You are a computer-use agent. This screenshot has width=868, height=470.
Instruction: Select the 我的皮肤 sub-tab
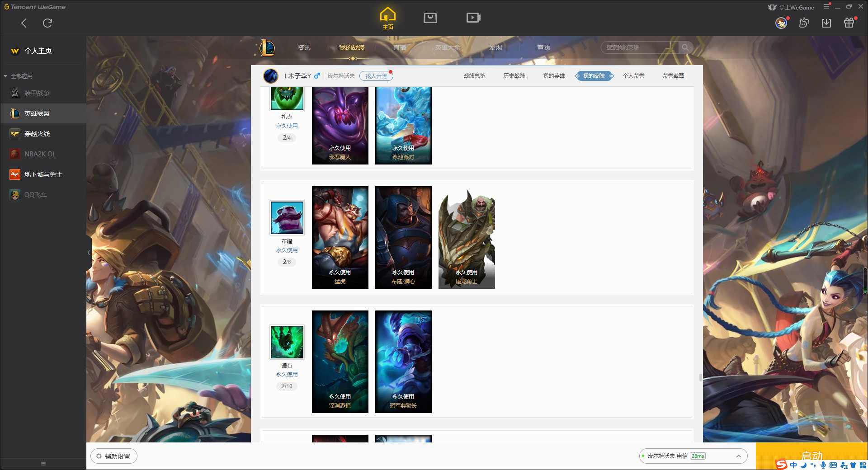click(x=594, y=76)
